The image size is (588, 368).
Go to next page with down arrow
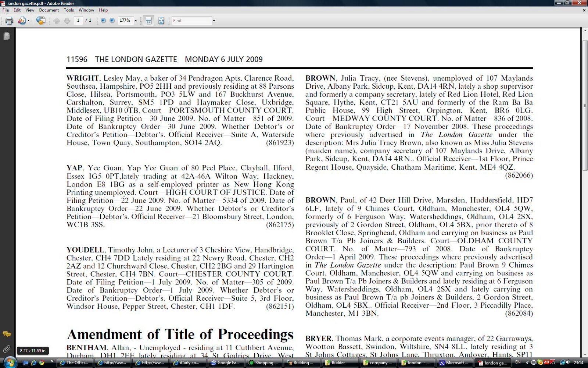[67, 21]
